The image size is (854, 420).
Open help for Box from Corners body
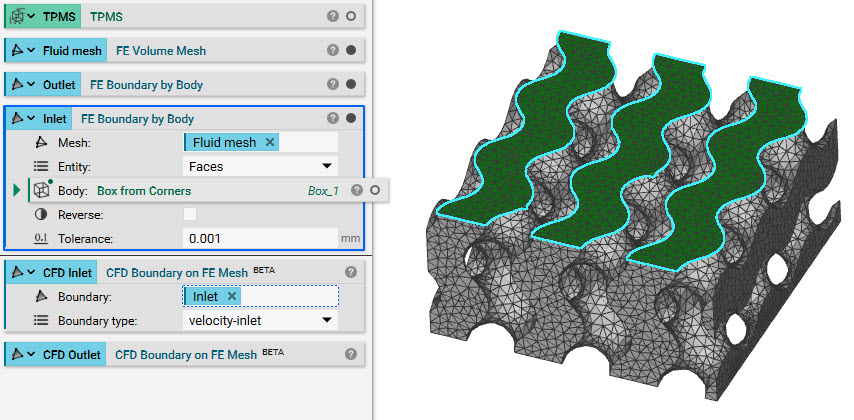(x=357, y=190)
